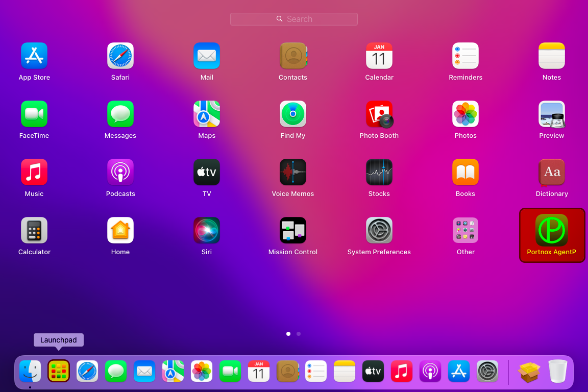The width and height of the screenshot is (588, 392).
Task: Open FaceTime from the Dock
Action: click(230, 372)
